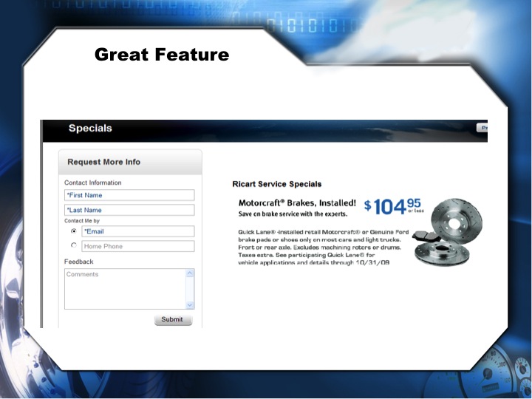Click the cut-off button in Specials bar
The image size is (532, 399).
coord(482,128)
